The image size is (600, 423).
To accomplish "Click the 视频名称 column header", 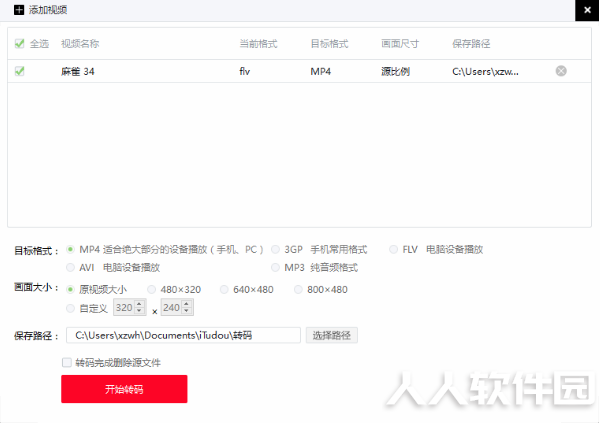I will click(x=80, y=44).
